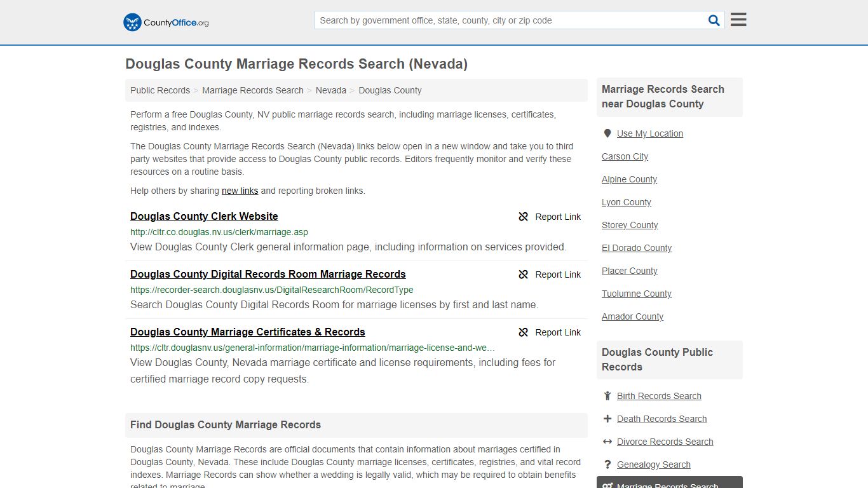Follow the new links hyperlink
The height and width of the screenshot is (488, 868).
click(x=240, y=191)
